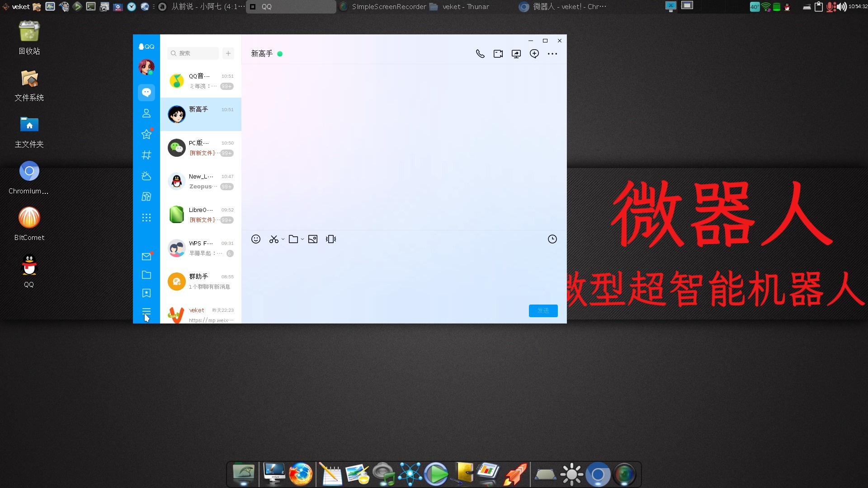This screenshot has width=868, height=488.
Task: Open the favorites bookmark icon in QQ sidebar
Action: click(146, 293)
